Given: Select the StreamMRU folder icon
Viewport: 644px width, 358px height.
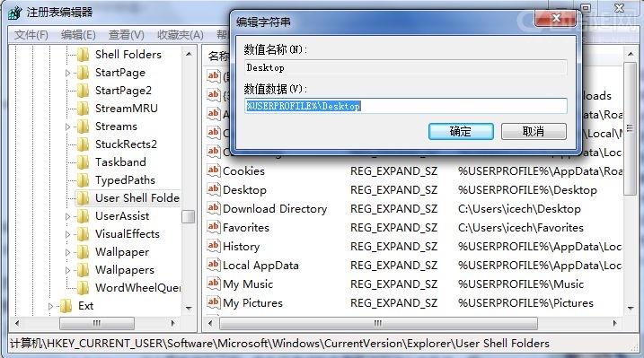Looking at the screenshot, I should click(x=83, y=109).
